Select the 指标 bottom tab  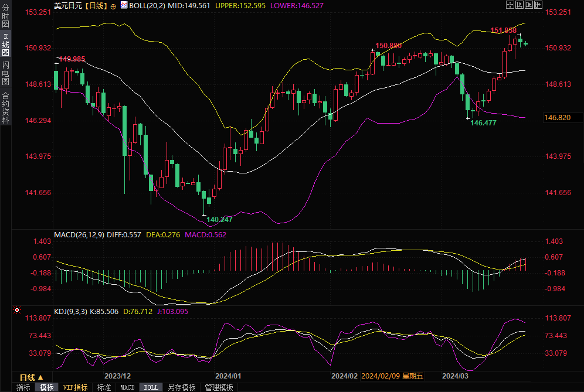point(23,387)
